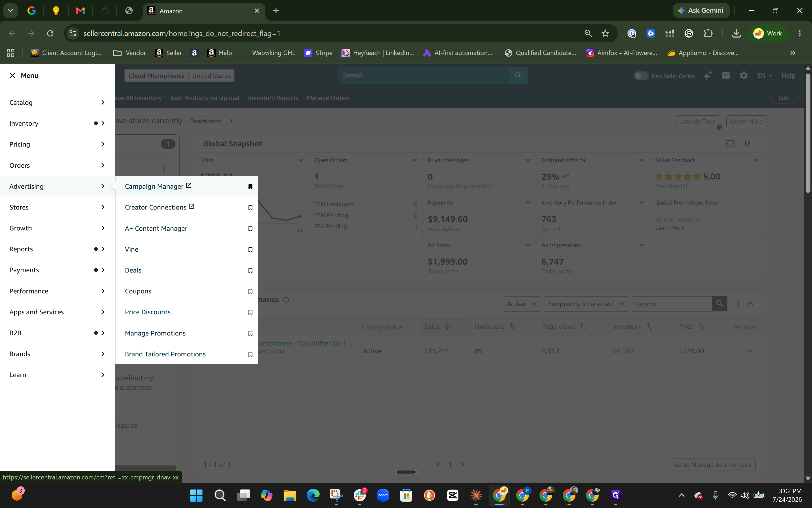The height and width of the screenshot is (508, 812).
Task: Toggle bookmark for Price Discounts
Action: [250, 312]
